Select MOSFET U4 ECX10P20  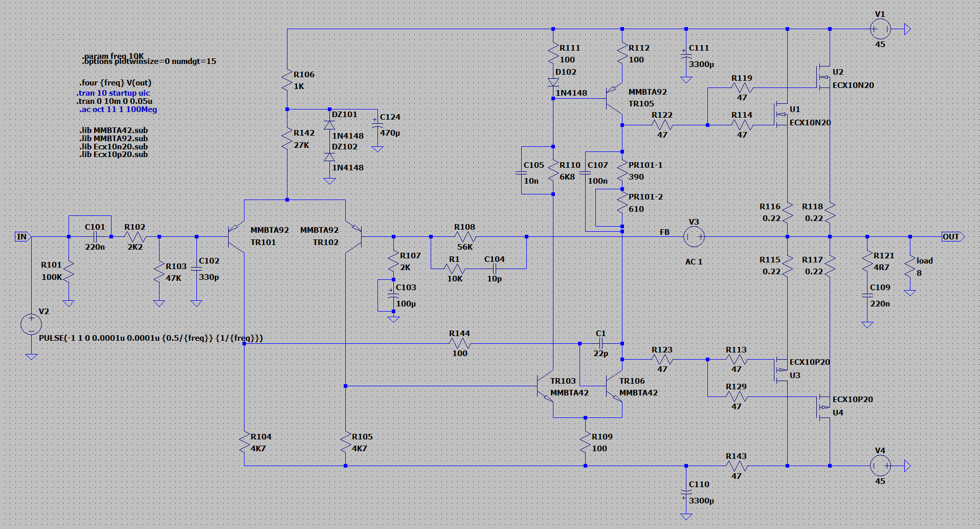pos(823,407)
